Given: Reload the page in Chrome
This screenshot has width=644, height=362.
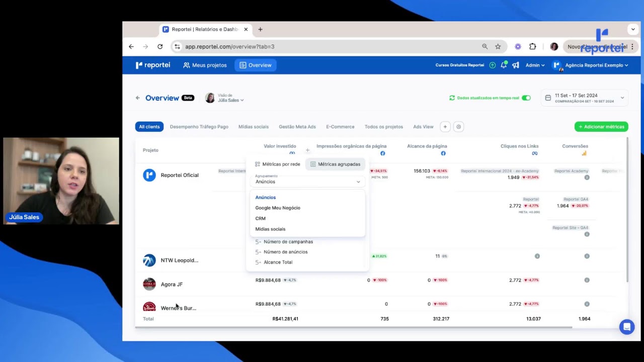Looking at the screenshot, I should tap(160, 46).
